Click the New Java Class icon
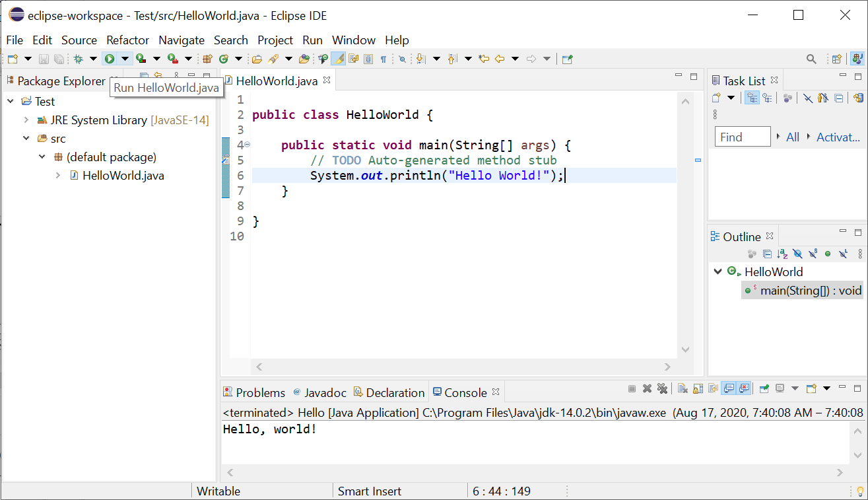Image resolution: width=868 pixels, height=500 pixels. point(223,59)
